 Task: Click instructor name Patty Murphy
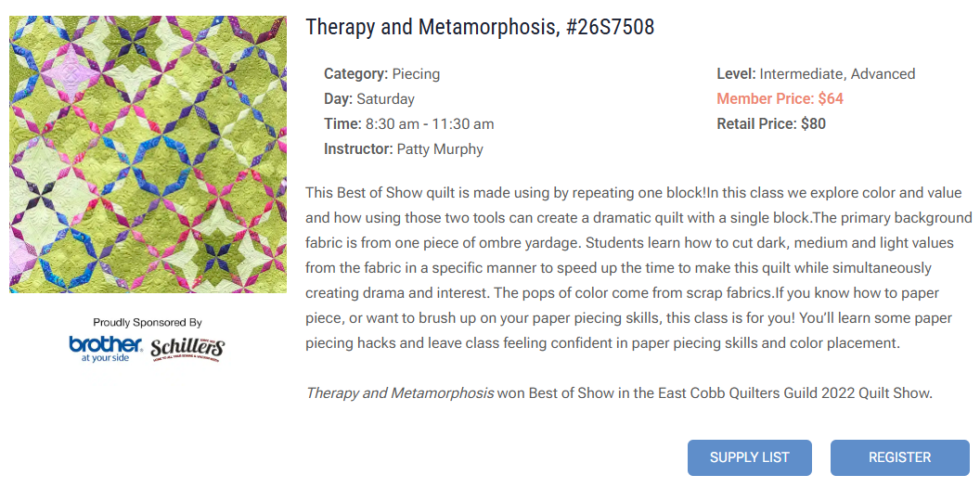pos(440,149)
